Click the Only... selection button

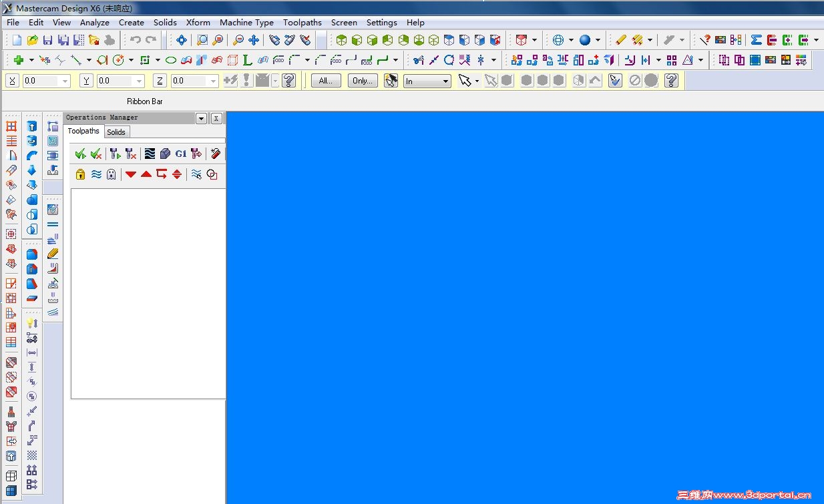363,81
